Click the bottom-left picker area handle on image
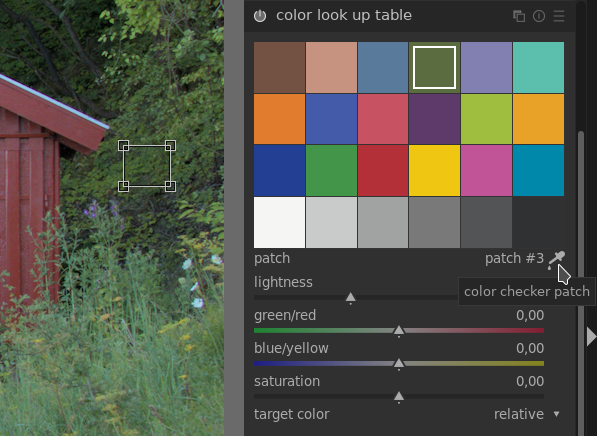597x436 pixels. (123, 186)
